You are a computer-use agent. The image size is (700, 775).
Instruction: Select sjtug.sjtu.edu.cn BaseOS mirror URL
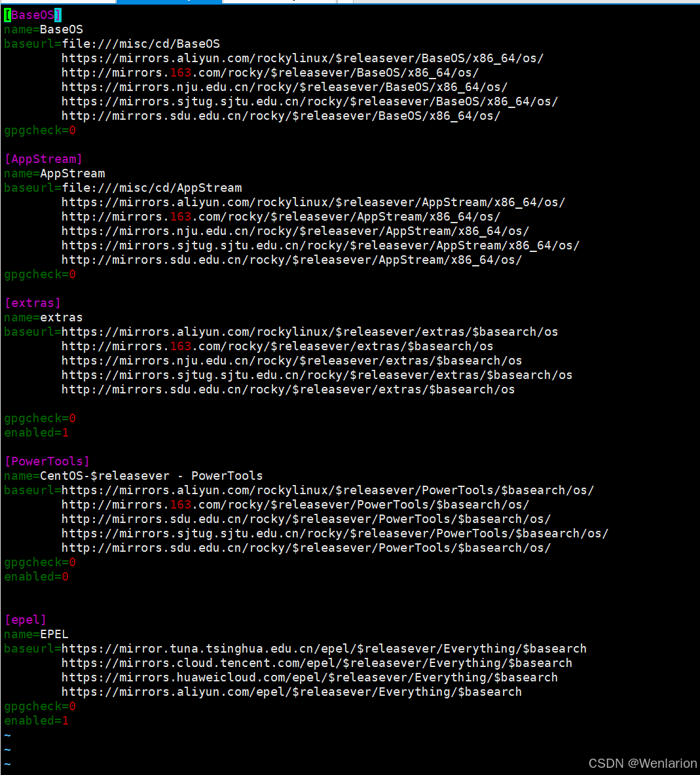coord(310,101)
